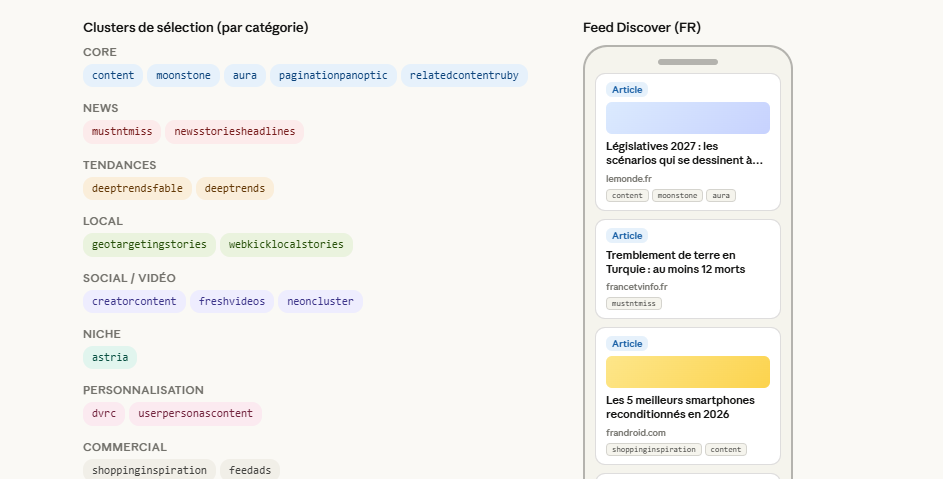Open the yellow thumbnail of smartphones article

(687, 372)
